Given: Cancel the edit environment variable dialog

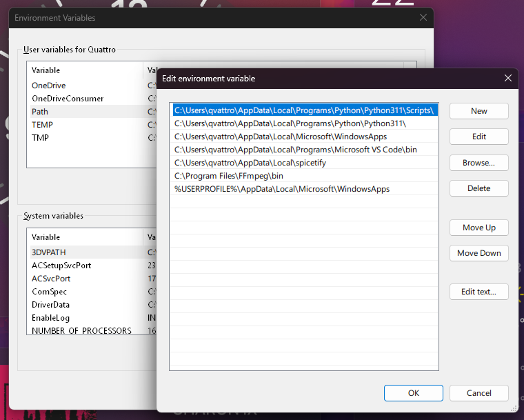Looking at the screenshot, I should click(x=478, y=393).
